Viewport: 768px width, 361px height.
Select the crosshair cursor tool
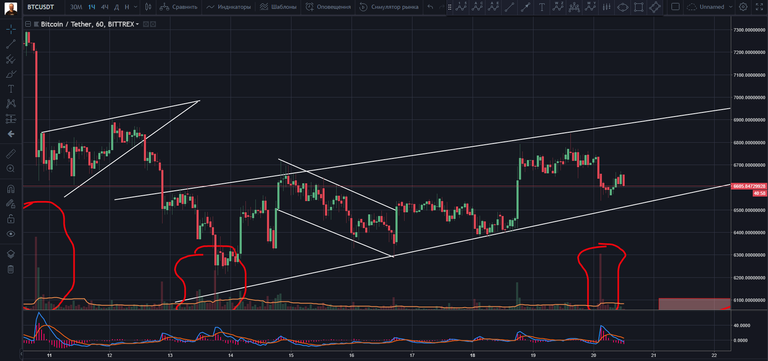tap(11, 29)
